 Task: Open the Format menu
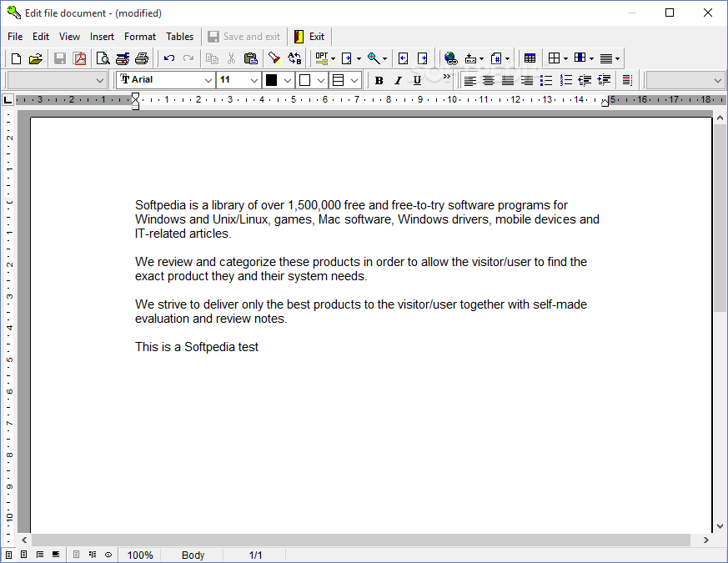click(140, 36)
